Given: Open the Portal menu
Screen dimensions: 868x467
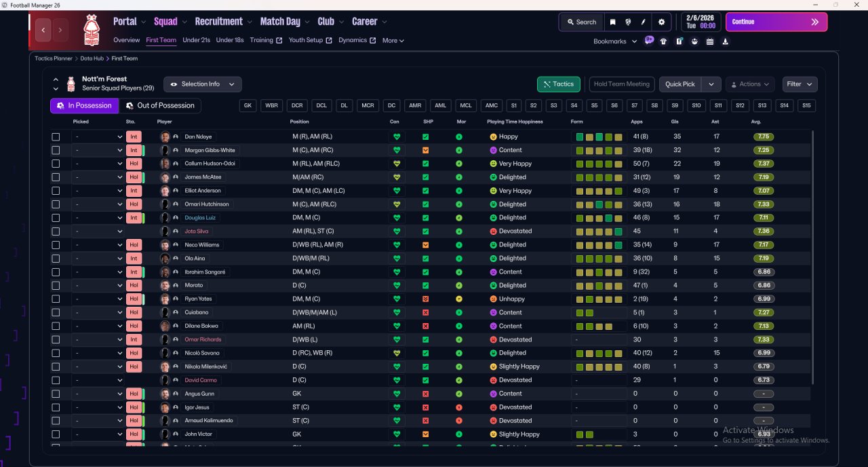Looking at the screenshot, I should pyautogui.click(x=128, y=22).
